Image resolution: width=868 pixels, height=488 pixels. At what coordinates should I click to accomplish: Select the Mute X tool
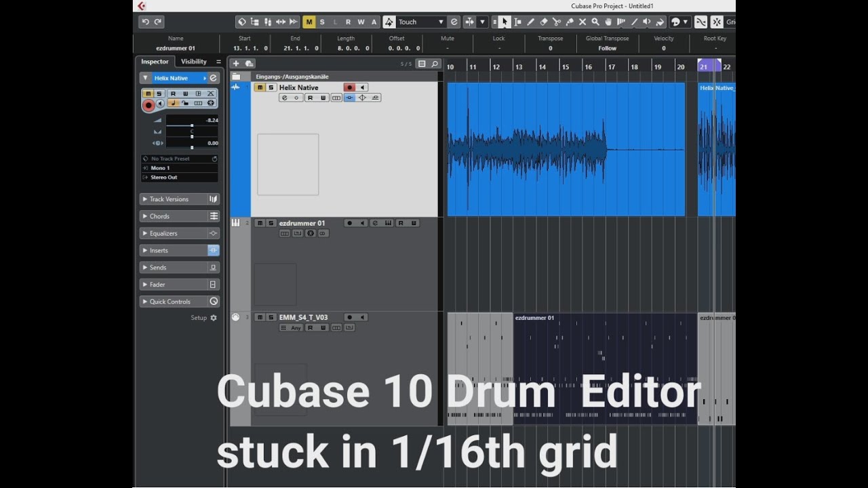[x=583, y=22]
